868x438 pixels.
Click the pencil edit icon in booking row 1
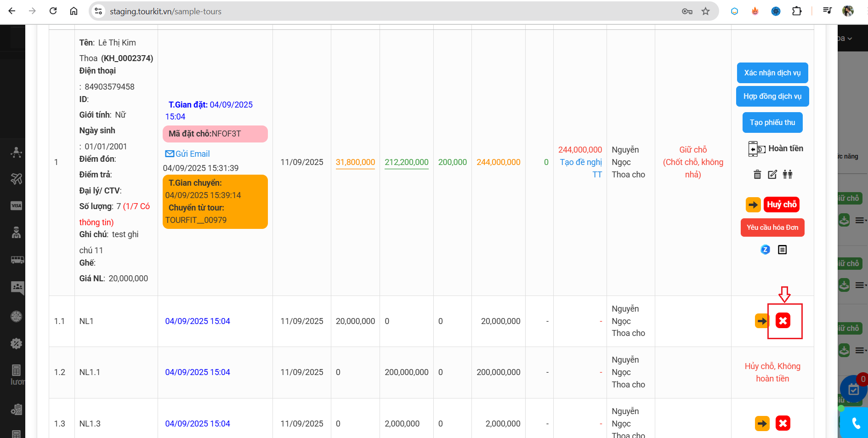click(x=772, y=174)
